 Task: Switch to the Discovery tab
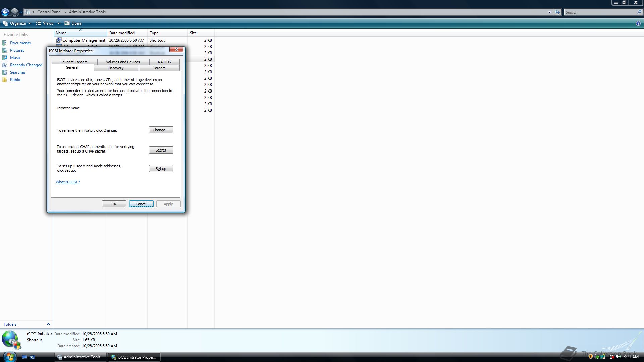(x=116, y=68)
